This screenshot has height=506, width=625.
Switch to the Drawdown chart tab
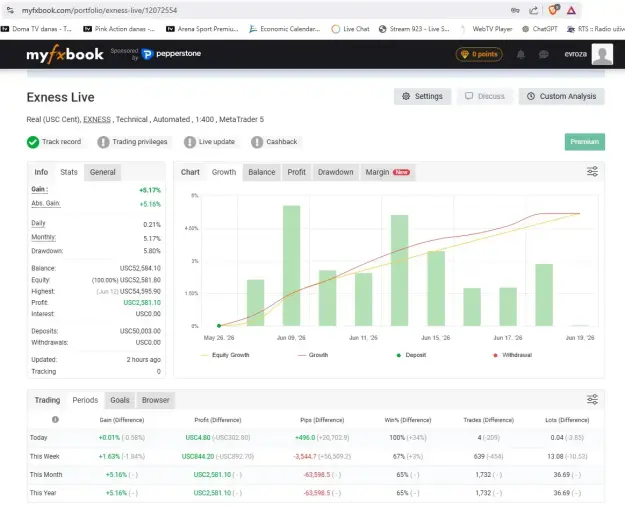click(x=336, y=172)
